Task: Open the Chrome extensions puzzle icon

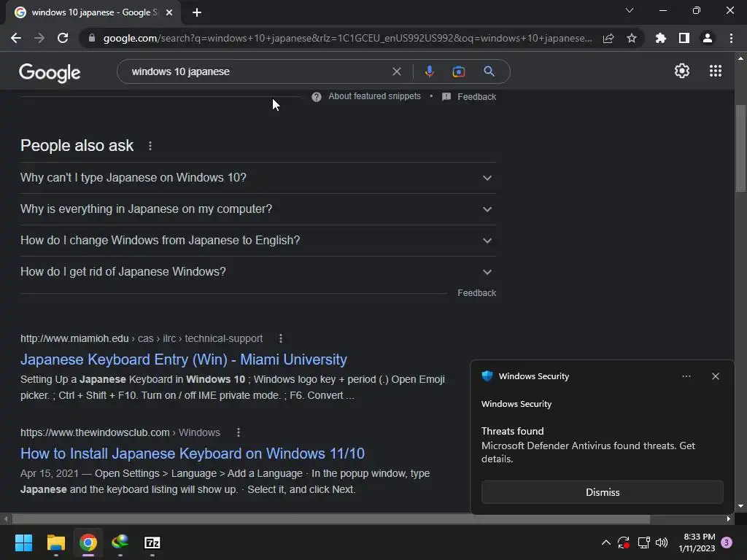Action: coord(661,38)
